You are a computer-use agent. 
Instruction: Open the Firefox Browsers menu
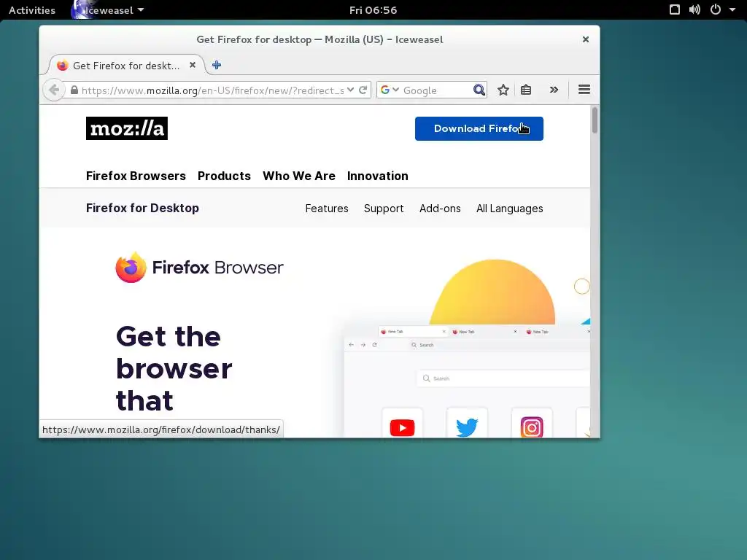click(136, 176)
